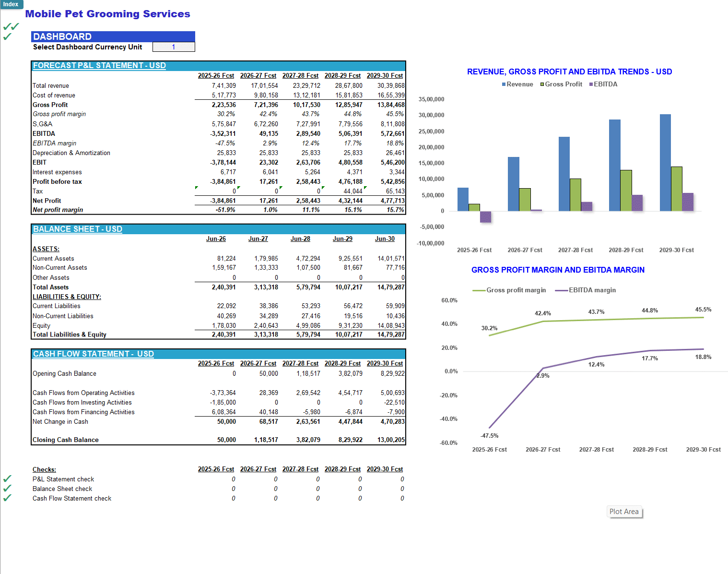Select the Revenue bar for 2029-30 Fcst
Screen dimensions: 728x574
(x=665, y=163)
